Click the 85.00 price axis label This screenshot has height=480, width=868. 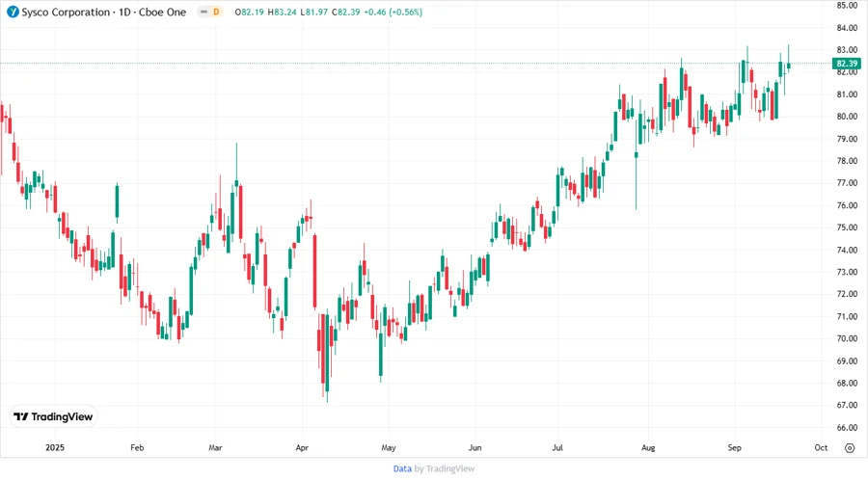[847, 6]
